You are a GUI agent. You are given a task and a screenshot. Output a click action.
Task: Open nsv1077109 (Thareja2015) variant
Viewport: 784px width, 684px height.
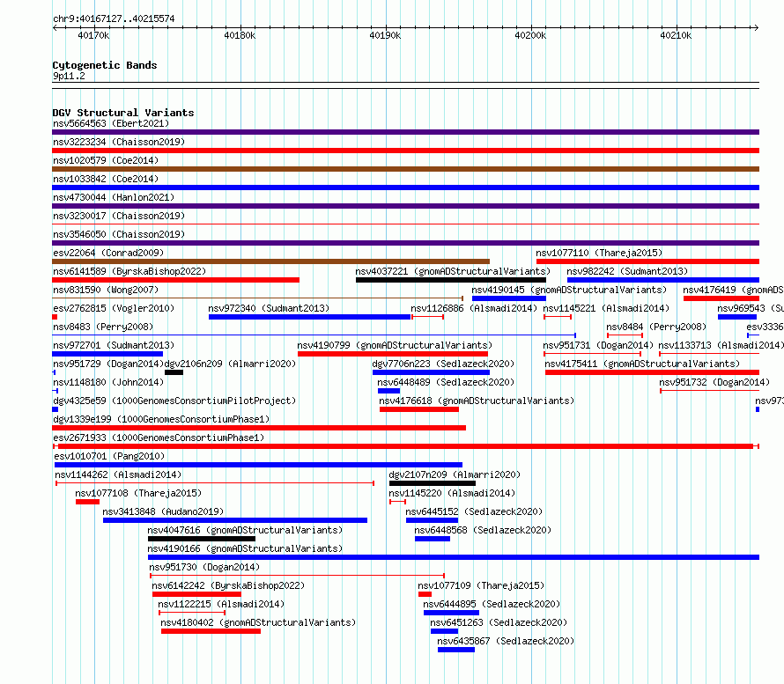tap(480, 585)
